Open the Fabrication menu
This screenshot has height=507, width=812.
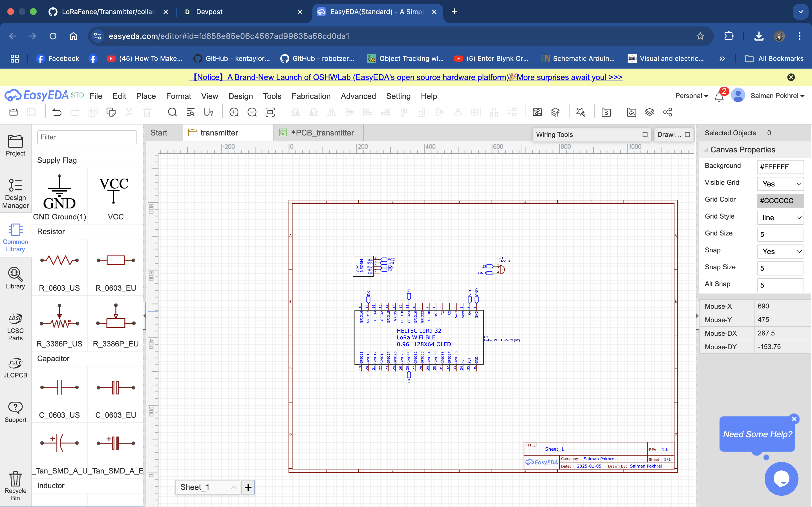click(311, 96)
